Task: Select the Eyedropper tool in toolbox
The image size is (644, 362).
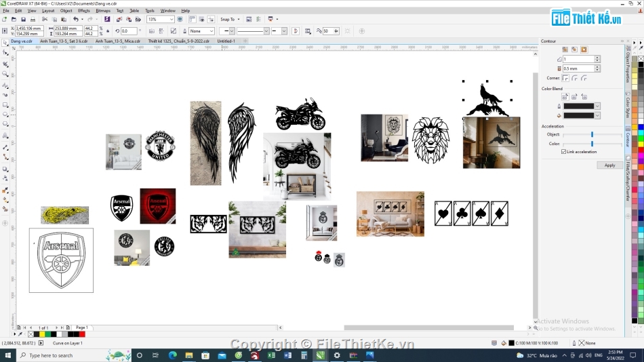Action: point(5,190)
